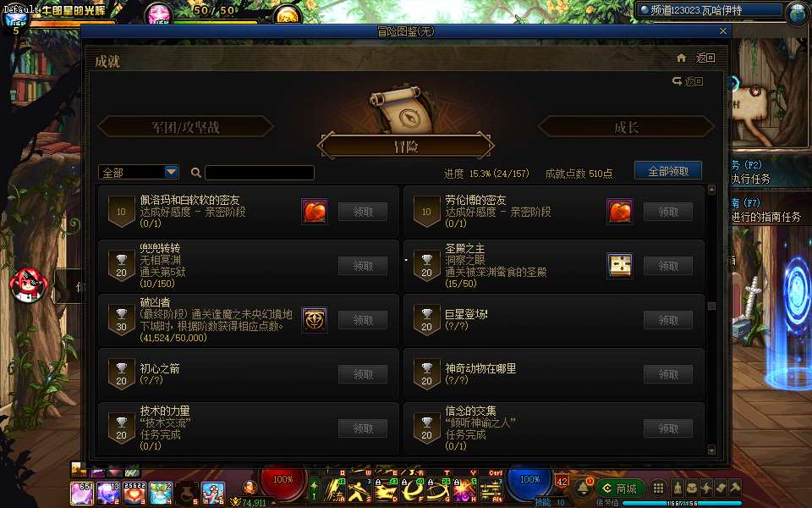Viewport: 812px width, 508px height.
Task: Click scrollbar down arrow in achievement list
Action: [711, 450]
